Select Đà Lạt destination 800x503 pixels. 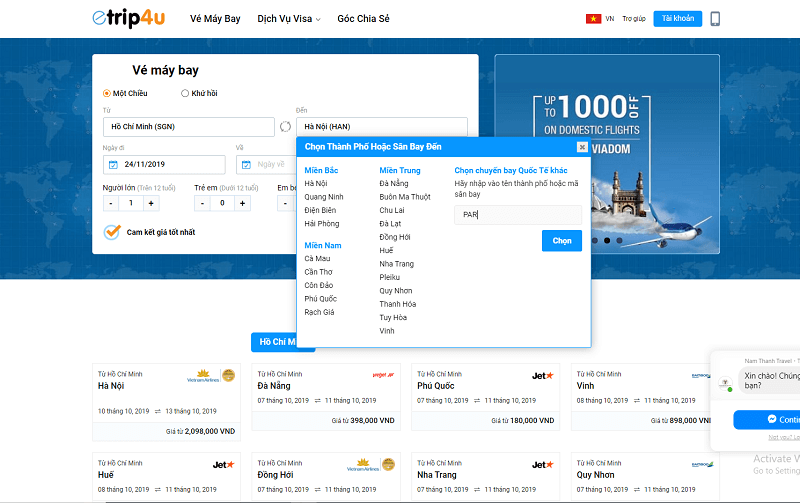pos(390,223)
